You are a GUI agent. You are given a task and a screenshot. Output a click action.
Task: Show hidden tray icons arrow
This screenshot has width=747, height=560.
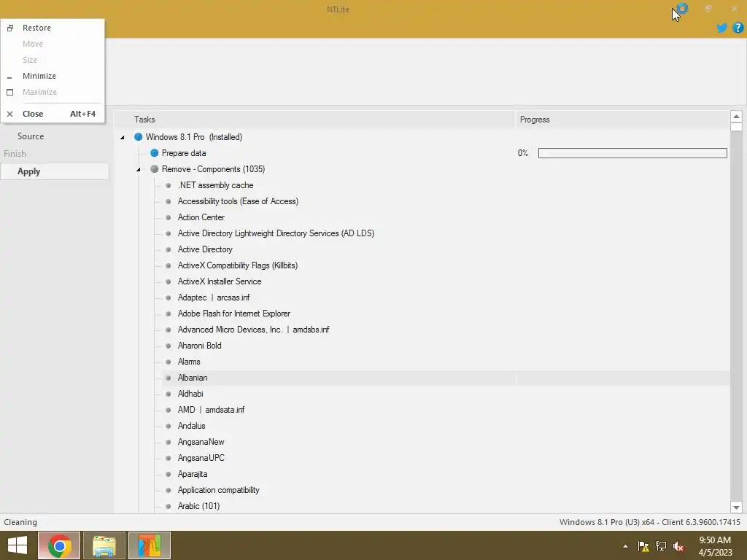[625, 546]
